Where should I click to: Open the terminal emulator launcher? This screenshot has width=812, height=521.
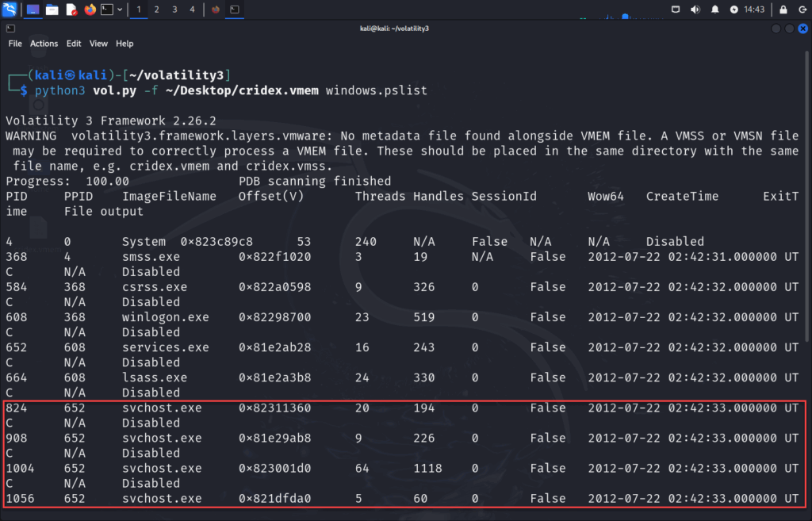[x=107, y=10]
